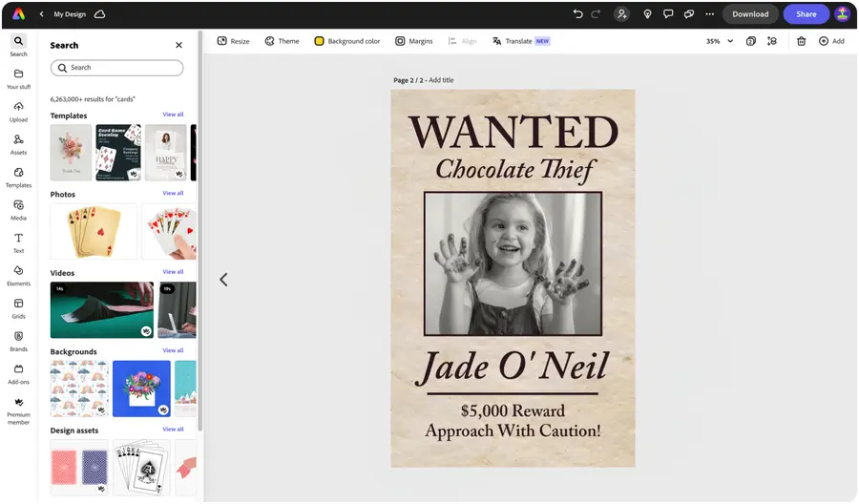Open the comments icon in top bar
Viewport: 859px width, 504px height.
click(x=667, y=14)
